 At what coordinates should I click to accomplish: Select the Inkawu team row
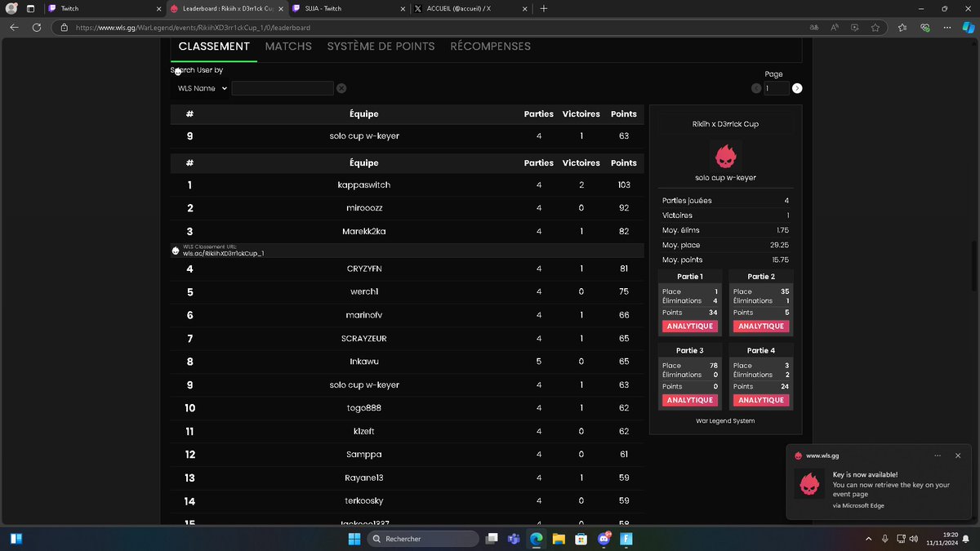(x=408, y=361)
